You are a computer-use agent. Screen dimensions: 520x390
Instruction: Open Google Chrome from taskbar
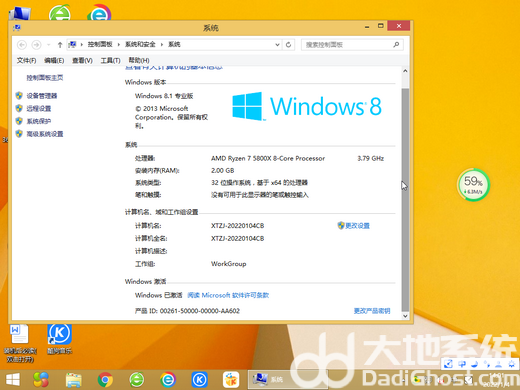tap(105, 380)
